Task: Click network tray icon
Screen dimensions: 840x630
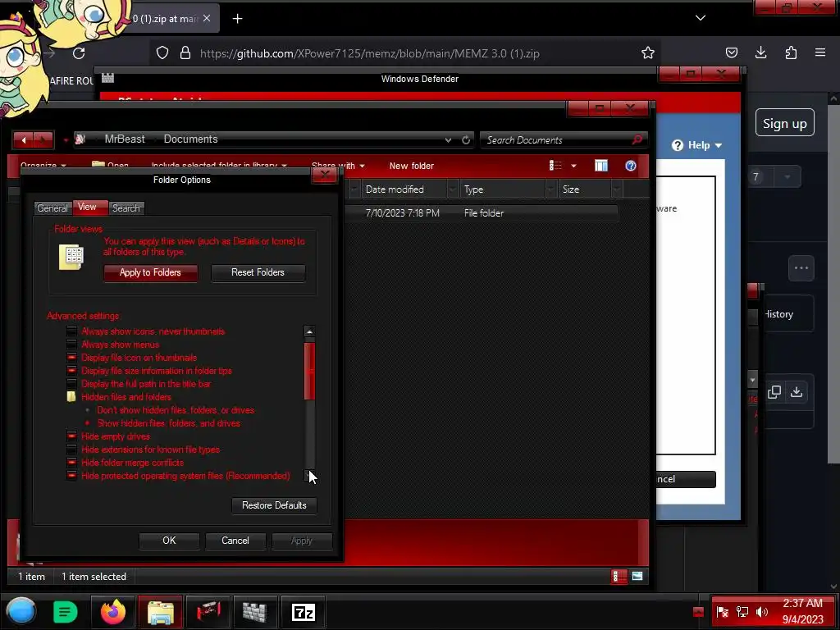Action: tap(742, 612)
